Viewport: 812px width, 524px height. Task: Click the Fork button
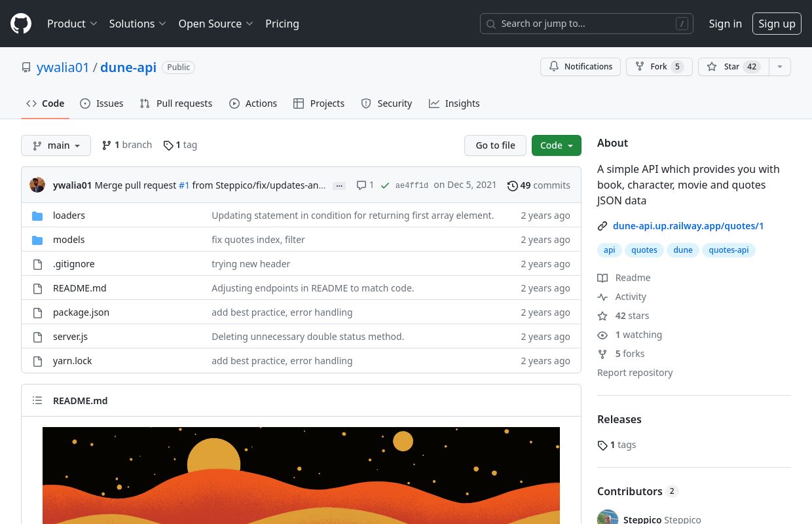pyautogui.click(x=659, y=67)
